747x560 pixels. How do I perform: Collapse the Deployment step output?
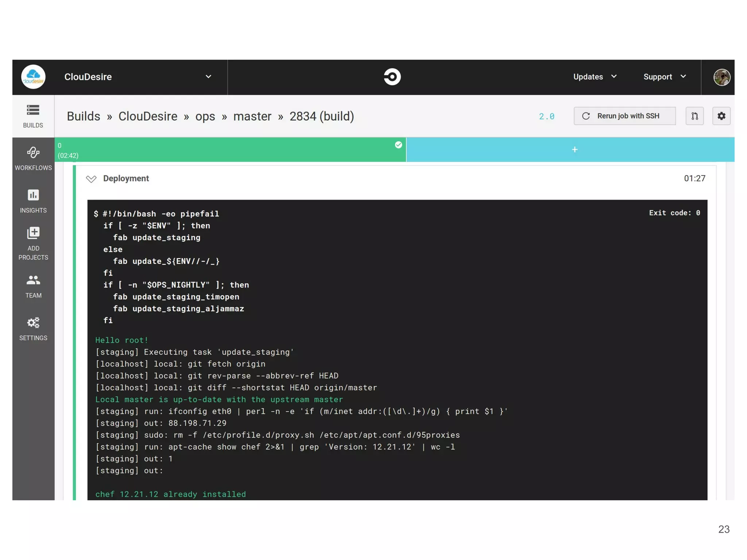[x=91, y=179]
